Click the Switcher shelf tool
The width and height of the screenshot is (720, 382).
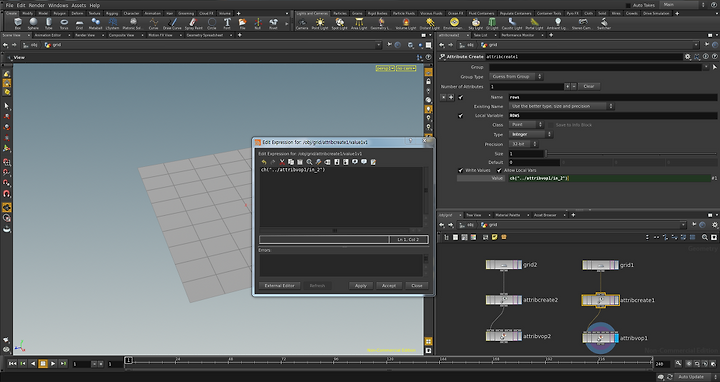[x=604, y=24]
